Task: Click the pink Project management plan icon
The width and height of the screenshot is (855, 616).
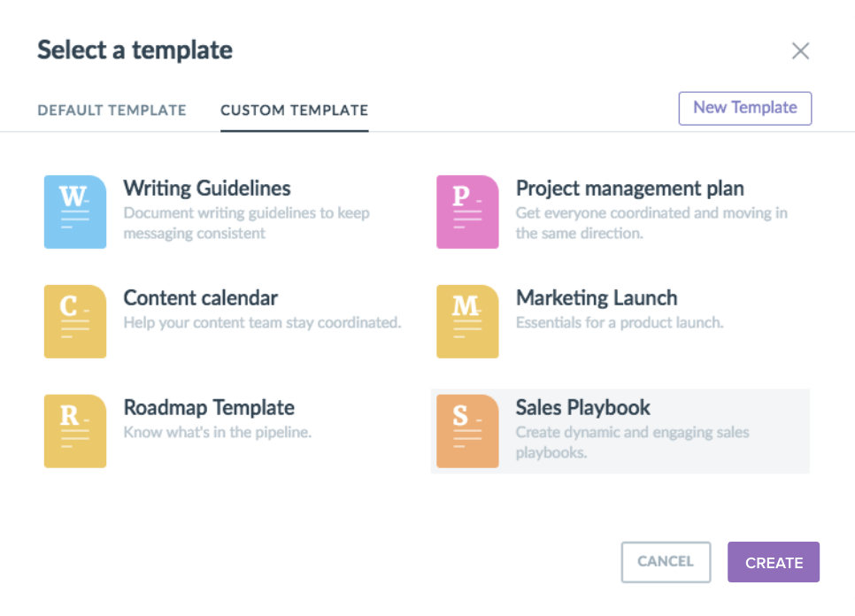Action: [x=467, y=212]
